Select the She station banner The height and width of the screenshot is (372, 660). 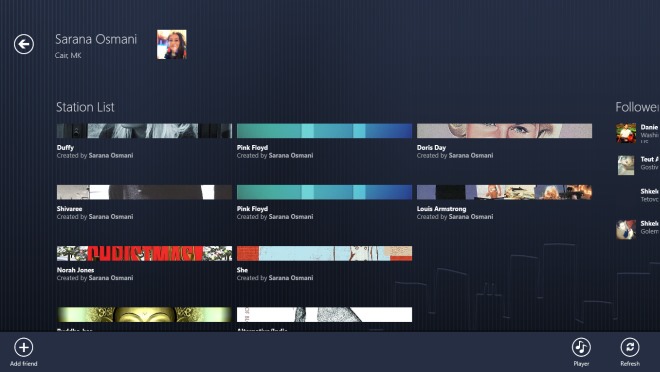coord(325,253)
